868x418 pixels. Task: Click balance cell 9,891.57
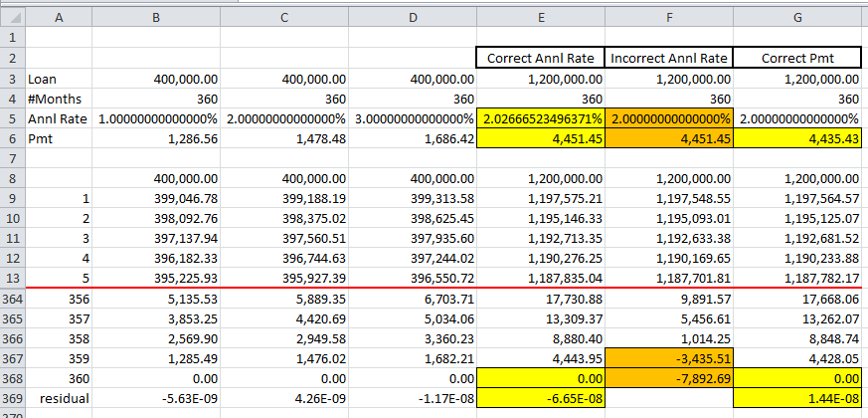tap(669, 299)
